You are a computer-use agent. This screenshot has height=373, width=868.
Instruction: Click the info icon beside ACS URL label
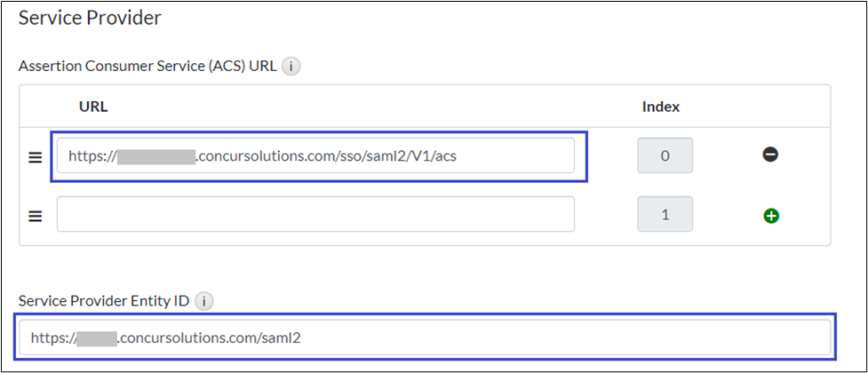coord(292,66)
